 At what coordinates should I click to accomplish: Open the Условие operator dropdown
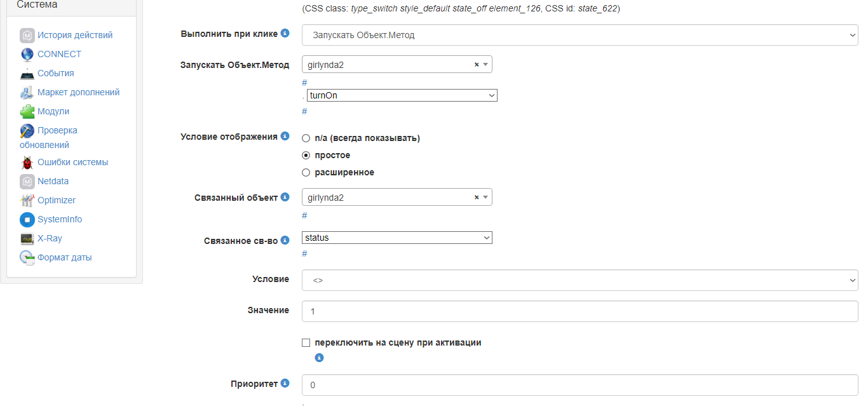pyautogui.click(x=580, y=280)
